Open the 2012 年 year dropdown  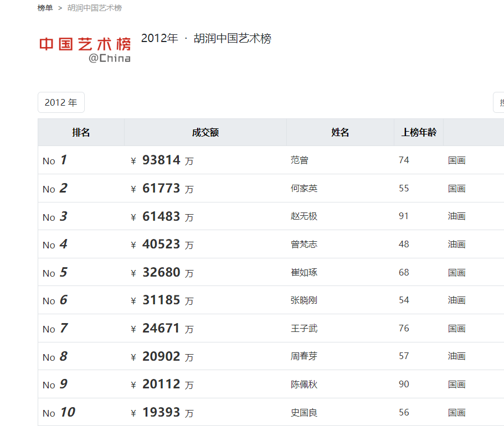click(61, 102)
